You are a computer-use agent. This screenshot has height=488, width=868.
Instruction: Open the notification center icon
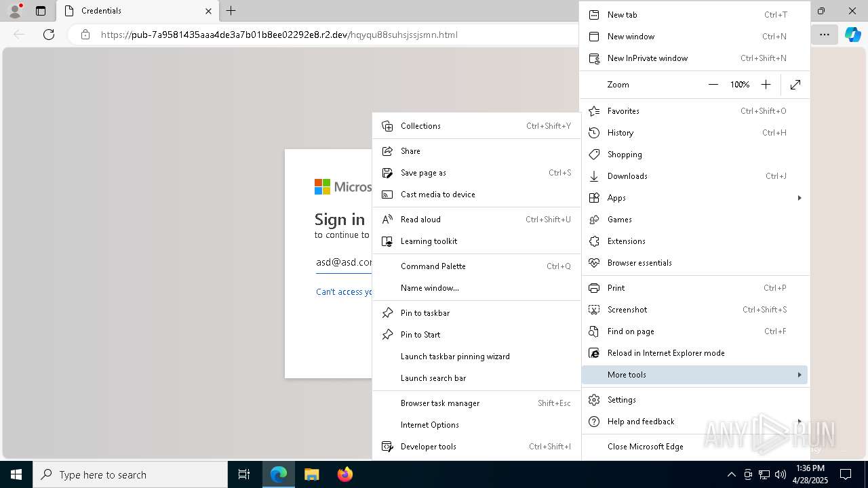pos(846,474)
